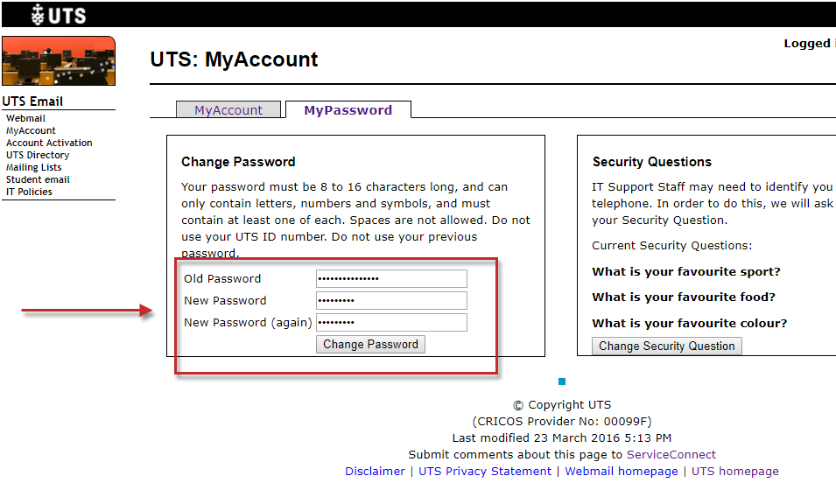Click the Old Password field
The height and width of the screenshot is (504, 836).
click(391, 279)
